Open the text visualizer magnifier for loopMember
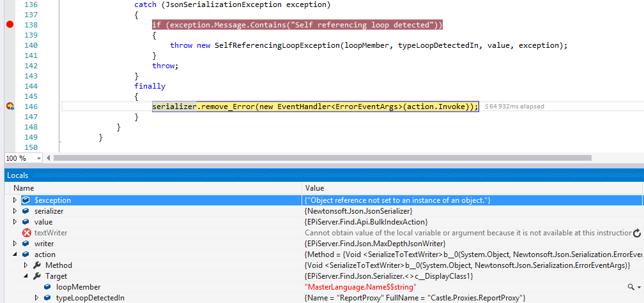This screenshot has width=644, height=303. coord(631,287)
